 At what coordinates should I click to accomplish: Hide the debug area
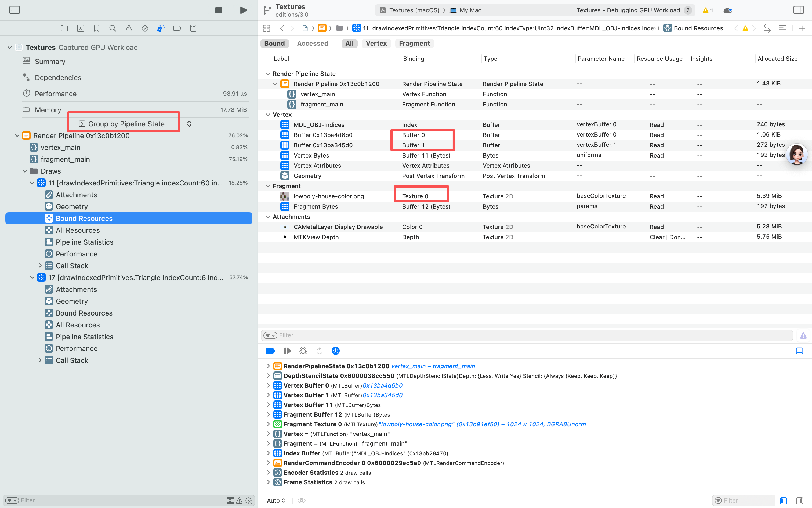800,351
